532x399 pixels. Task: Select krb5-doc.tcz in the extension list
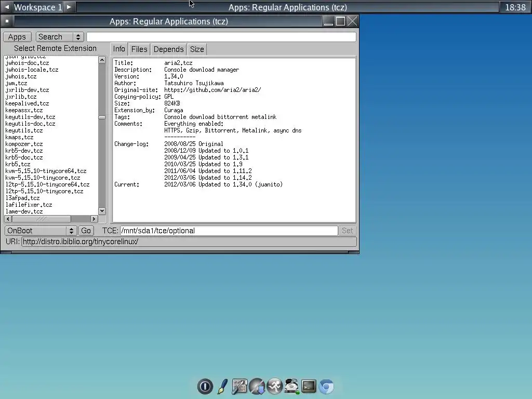(x=24, y=157)
